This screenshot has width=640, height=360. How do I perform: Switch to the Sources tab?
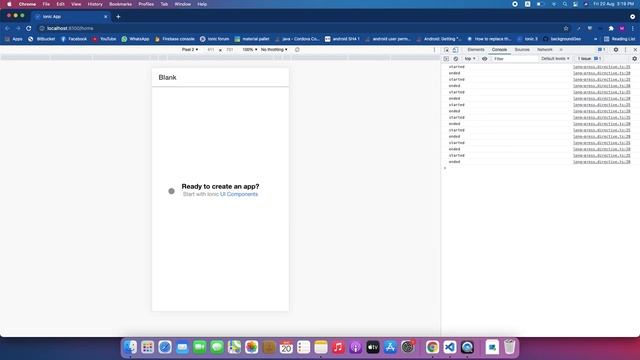click(522, 50)
